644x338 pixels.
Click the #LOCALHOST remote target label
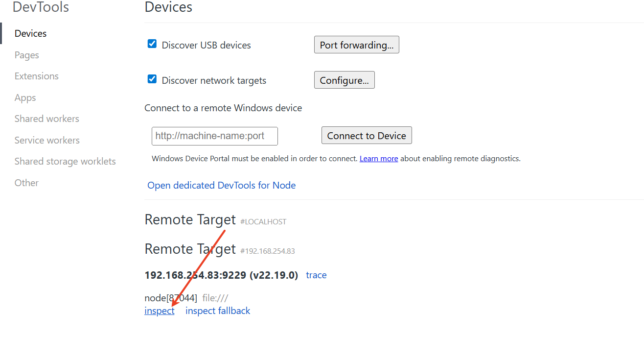click(x=263, y=222)
